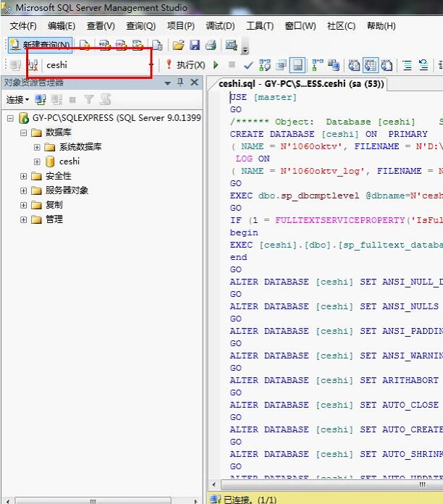Image resolution: width=443 pixels, height=504 pixels.
Task: Click the Save (floppy disk) toolbar icon
Action: coord(194,45)
